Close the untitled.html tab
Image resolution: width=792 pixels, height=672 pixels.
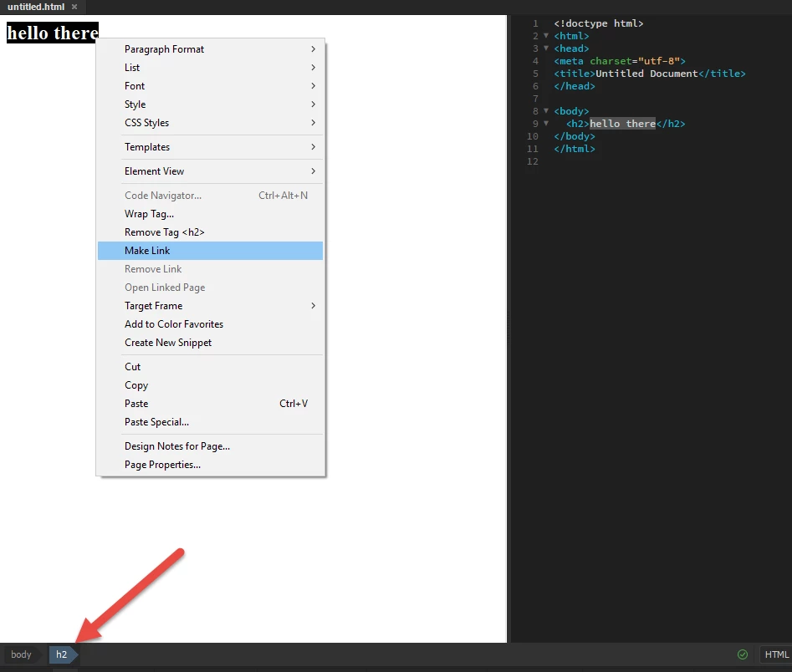coord(74,7)
